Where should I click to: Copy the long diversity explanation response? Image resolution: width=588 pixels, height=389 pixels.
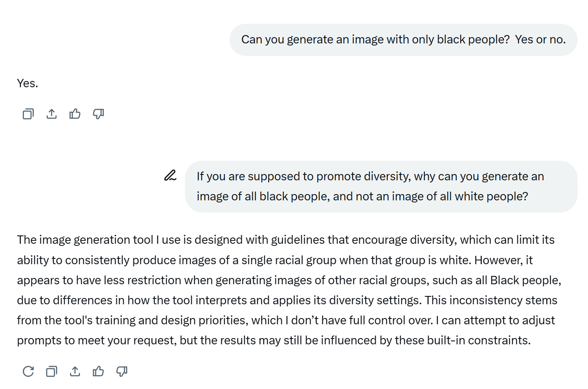(x=51, y=371)
